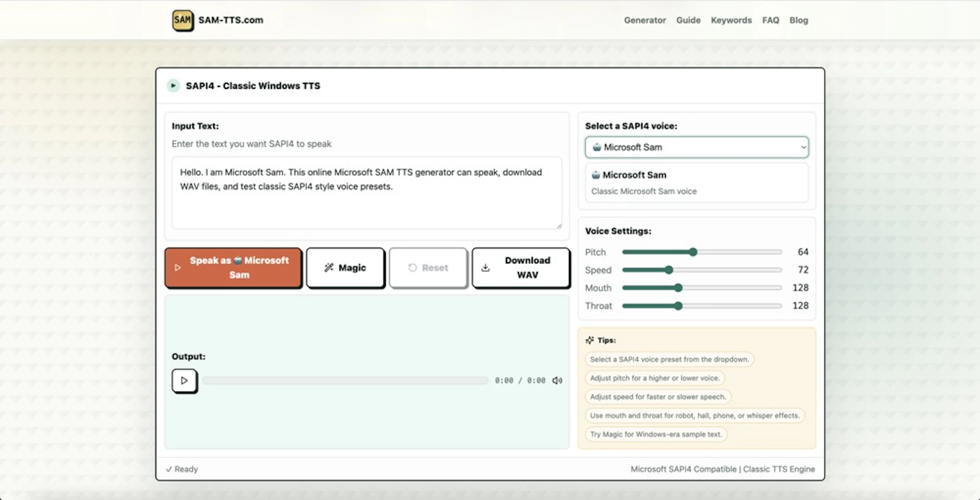Adjust the Mouth slider
Viewport: 980px width, 500px height.
pos(702,287)
